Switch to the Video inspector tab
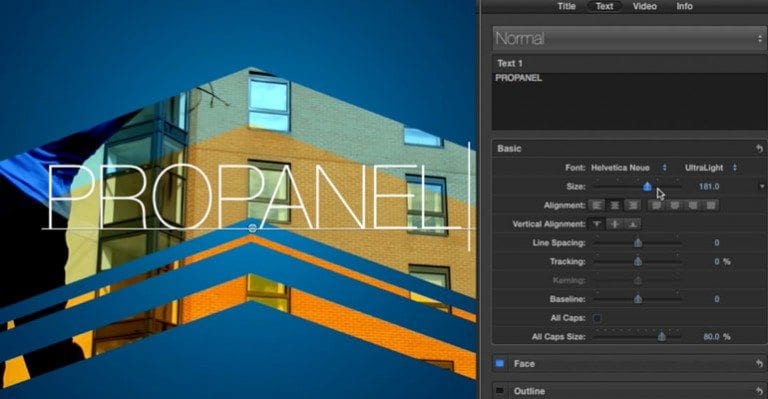The height and width of the screenshot is (399, 768). (x=644, y=6)
